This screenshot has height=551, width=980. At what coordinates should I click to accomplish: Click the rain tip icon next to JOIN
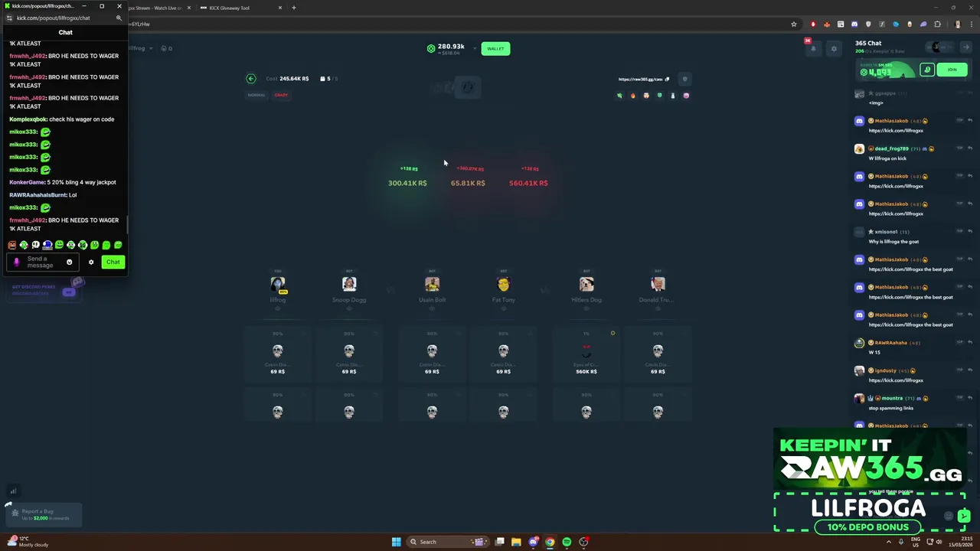927,70
